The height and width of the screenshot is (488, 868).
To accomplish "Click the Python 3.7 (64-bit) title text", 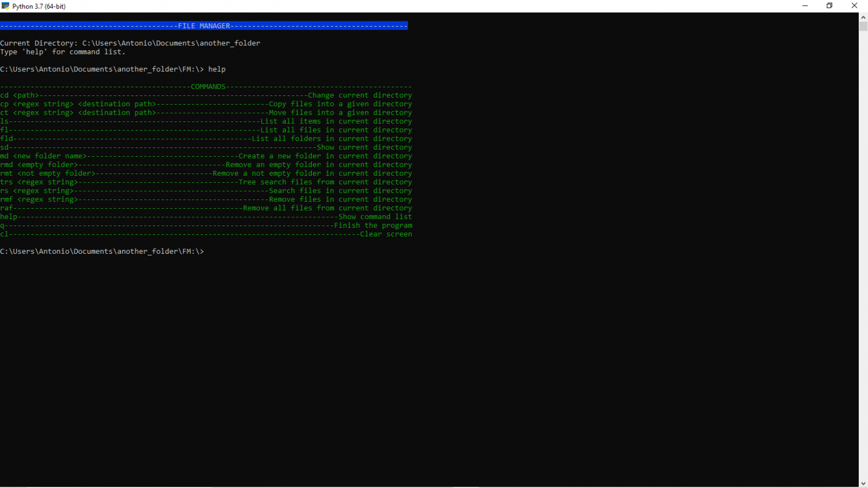I will 39,6.
